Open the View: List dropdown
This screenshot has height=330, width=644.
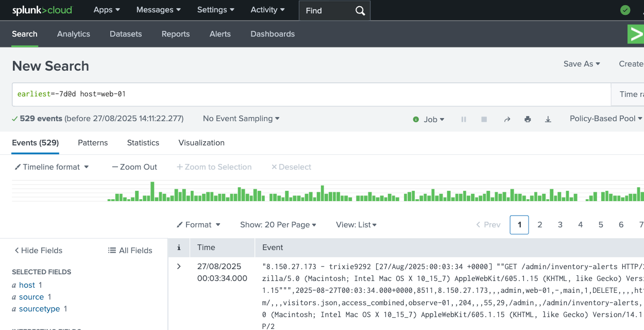coord(357,225)
